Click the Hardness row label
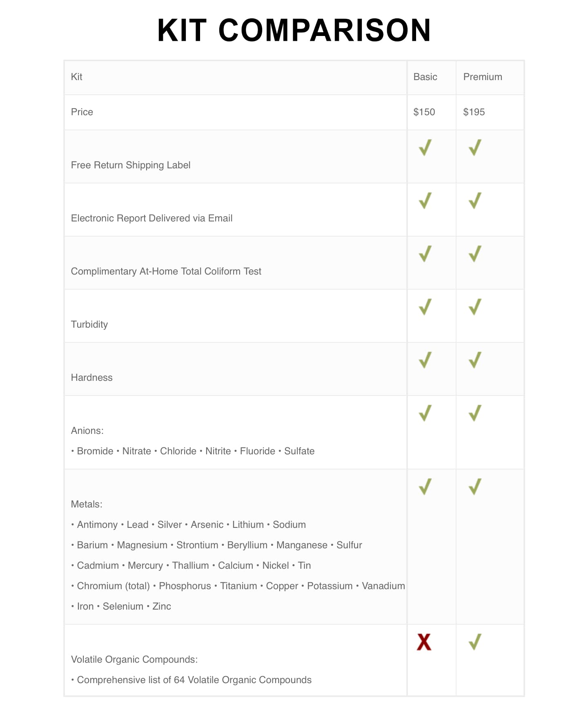The width and height of the screenshot is (588, 706). 92,378
